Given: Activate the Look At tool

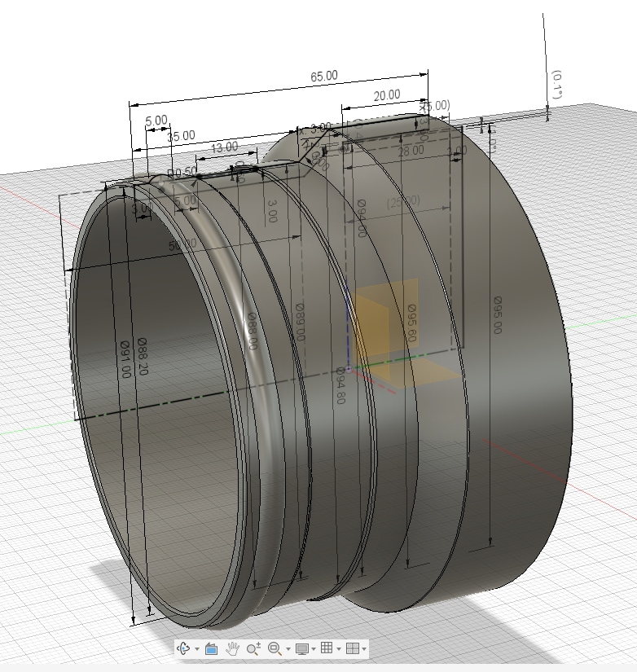Looking at the screenshot, I should point(211,648).
